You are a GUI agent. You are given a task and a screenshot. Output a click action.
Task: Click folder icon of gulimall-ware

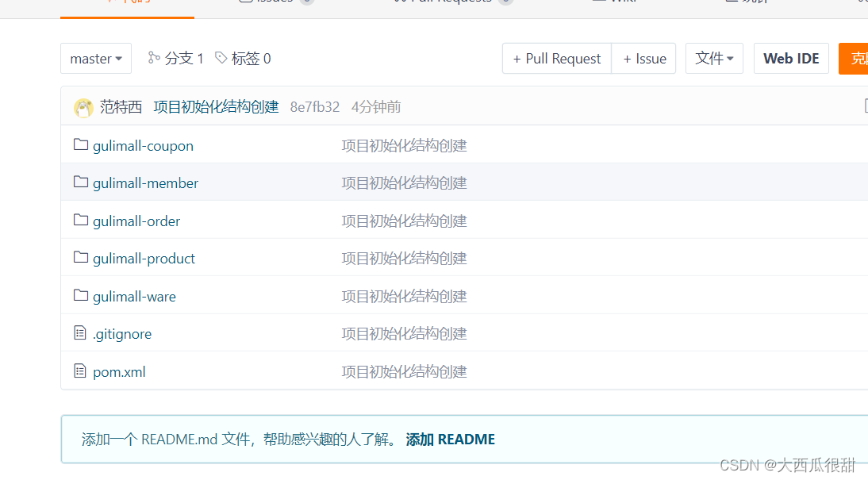[x=81, y=295]
